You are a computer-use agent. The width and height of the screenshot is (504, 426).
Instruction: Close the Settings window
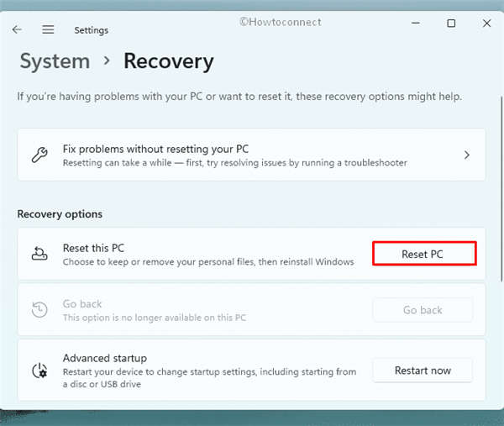point(487,24)
